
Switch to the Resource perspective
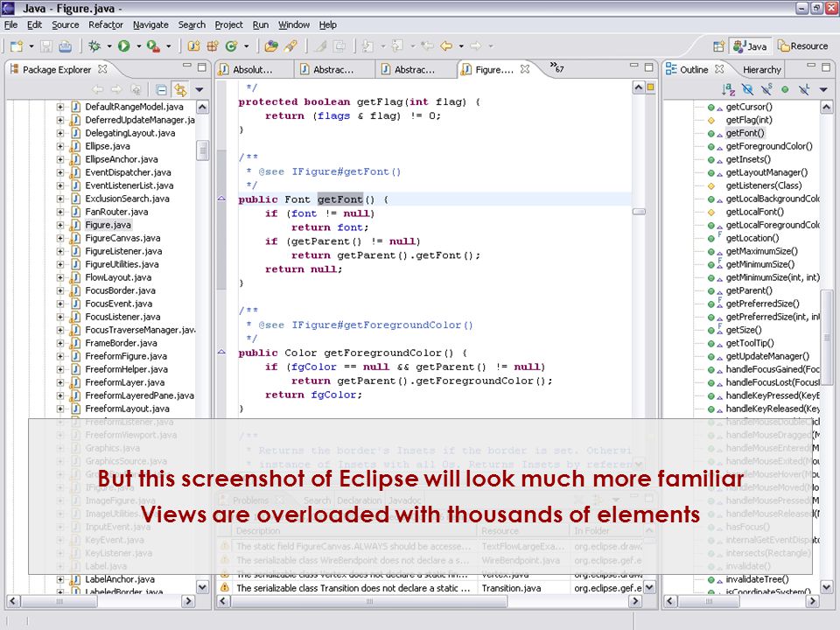(803, 46)
